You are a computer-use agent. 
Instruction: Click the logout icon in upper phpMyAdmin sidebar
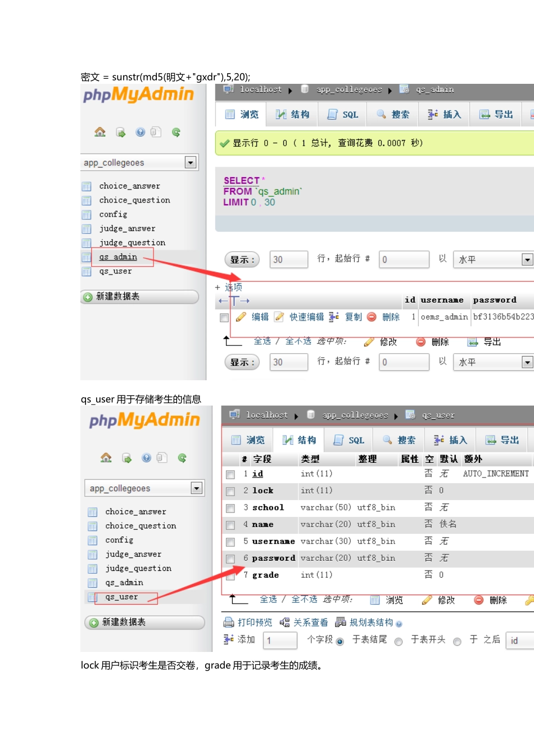click(120, 132)
